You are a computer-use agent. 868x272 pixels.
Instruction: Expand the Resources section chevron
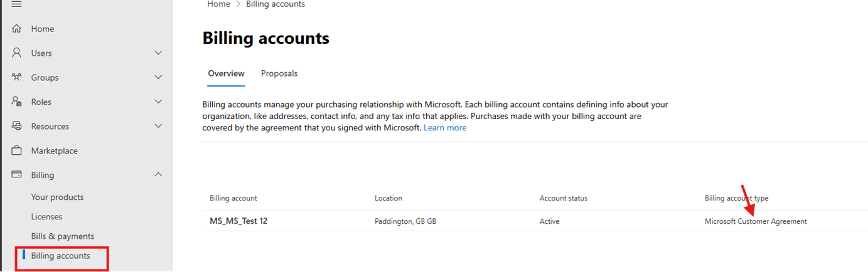pyautogui.click(x=158, y=127)
